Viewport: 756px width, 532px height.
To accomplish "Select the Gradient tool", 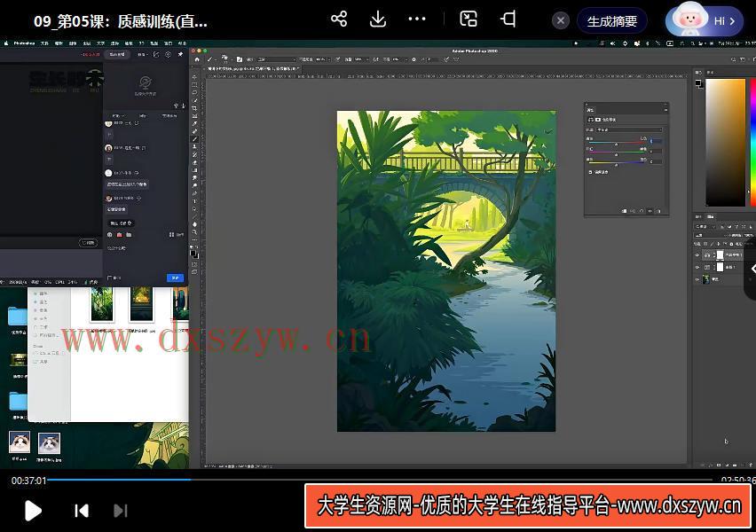I will [194, 170].
